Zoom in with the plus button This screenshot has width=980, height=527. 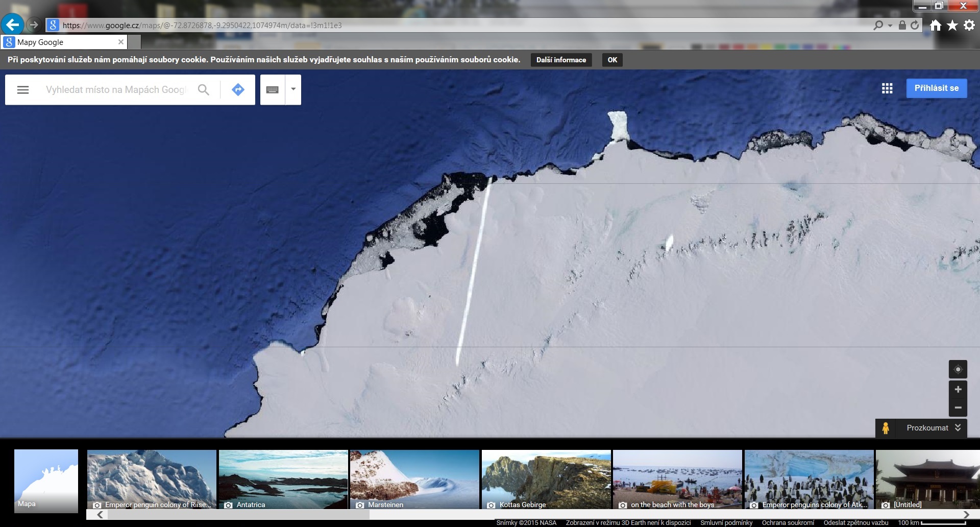[x=958, y=390]
